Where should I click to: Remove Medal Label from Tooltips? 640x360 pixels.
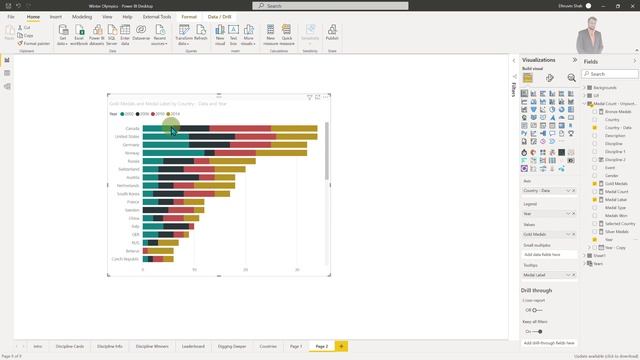pos(573,275)
